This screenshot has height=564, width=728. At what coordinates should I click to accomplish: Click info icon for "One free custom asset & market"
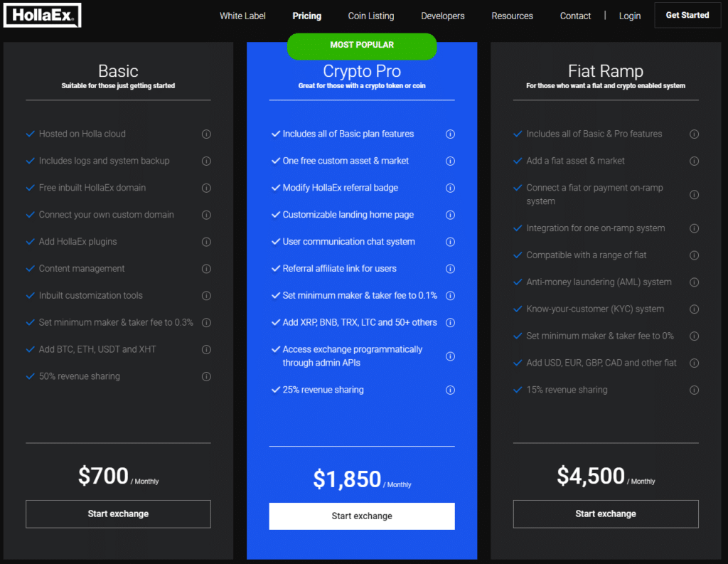point(450,161)
